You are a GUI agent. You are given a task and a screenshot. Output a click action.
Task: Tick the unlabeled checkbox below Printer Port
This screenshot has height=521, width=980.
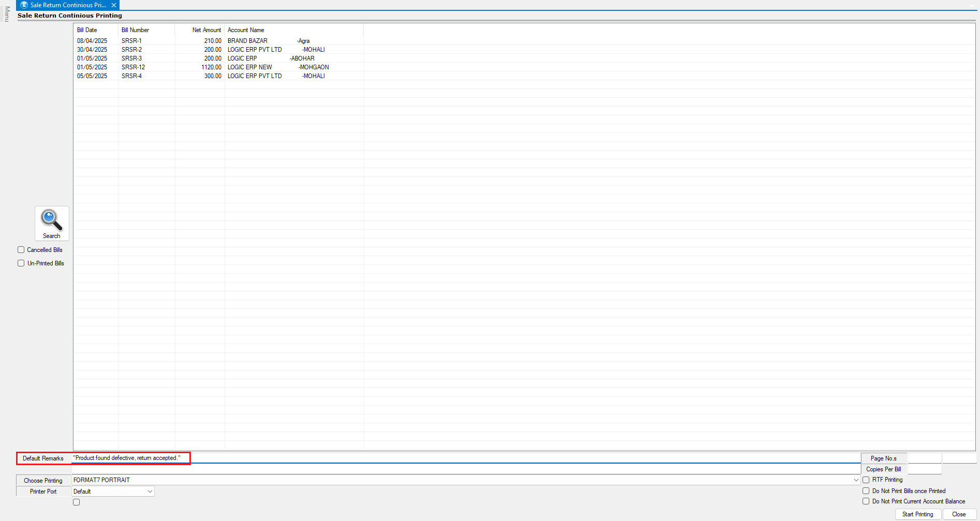(77, 502)
